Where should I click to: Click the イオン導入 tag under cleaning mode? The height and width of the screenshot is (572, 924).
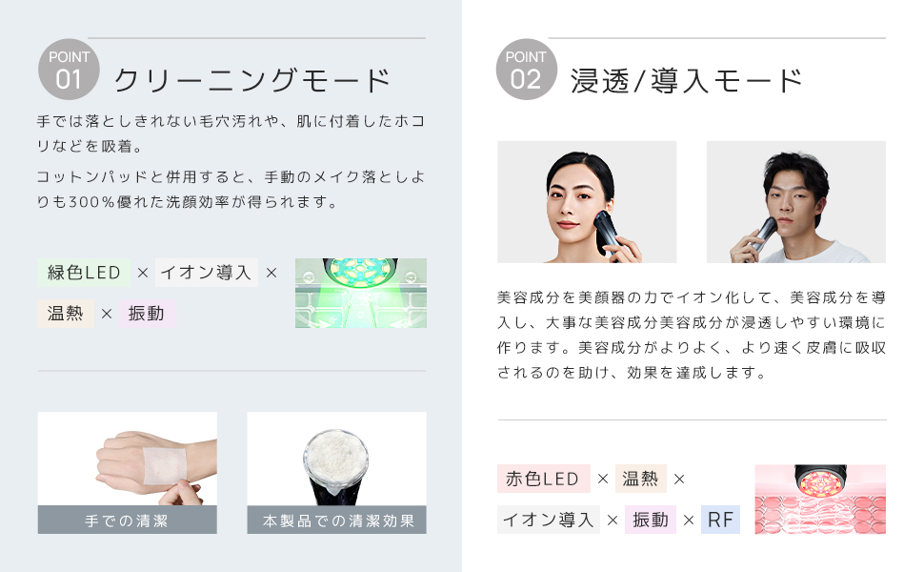(x=207, y=273)
